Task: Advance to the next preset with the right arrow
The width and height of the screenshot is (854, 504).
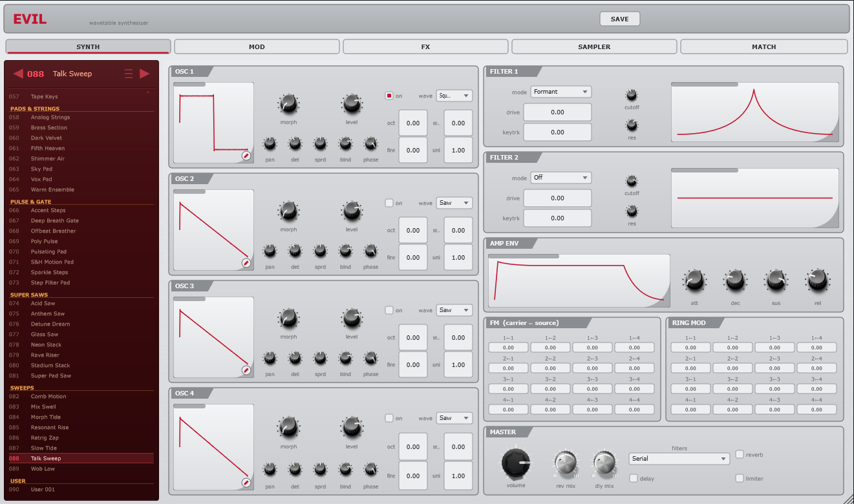Action: [145, 74]
